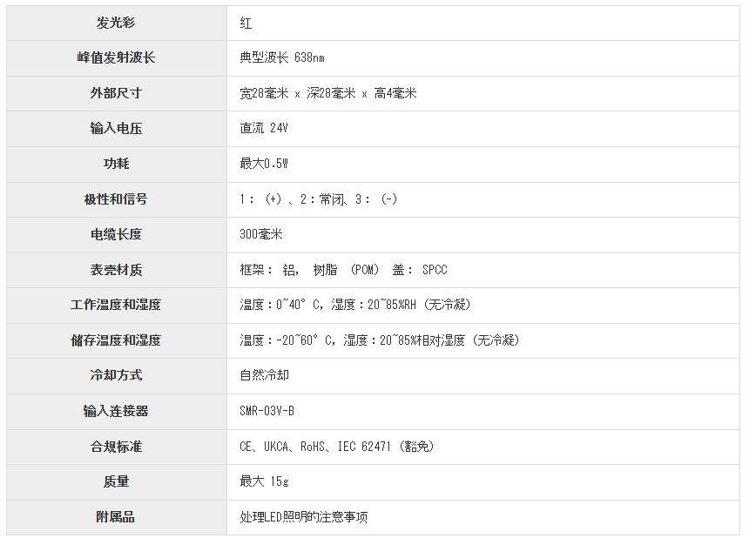This screenshot has width=756, height=545.
Task: Click the 合规标准 label
Action: pos(116,447)
